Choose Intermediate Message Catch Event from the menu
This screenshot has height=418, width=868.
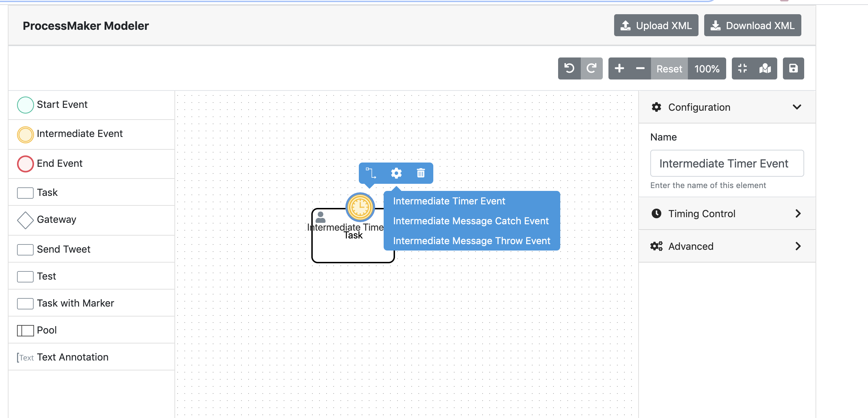click(x=471, y=221)
